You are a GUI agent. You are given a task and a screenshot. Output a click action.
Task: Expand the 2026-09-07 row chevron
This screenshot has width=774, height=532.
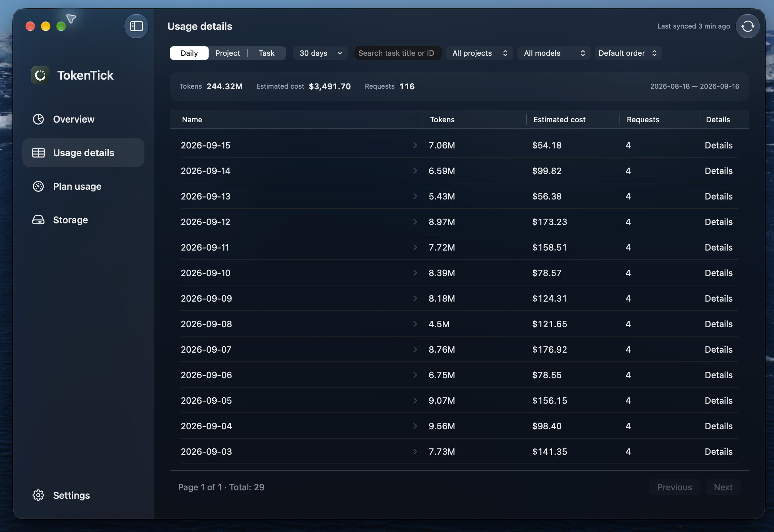tap(415, 349)
